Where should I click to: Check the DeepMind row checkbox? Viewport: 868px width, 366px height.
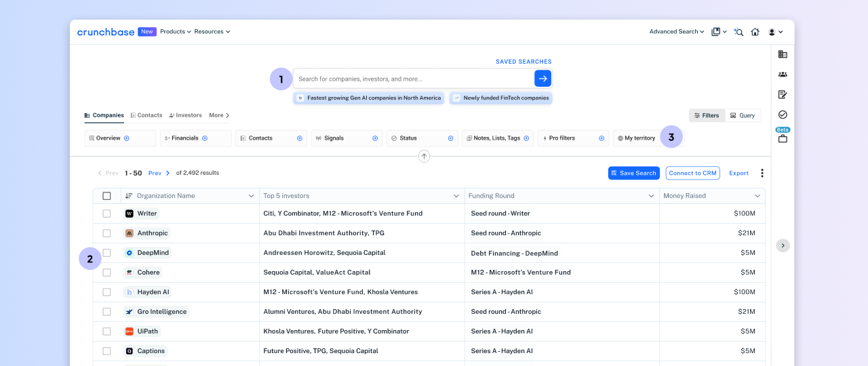[106, 253]
